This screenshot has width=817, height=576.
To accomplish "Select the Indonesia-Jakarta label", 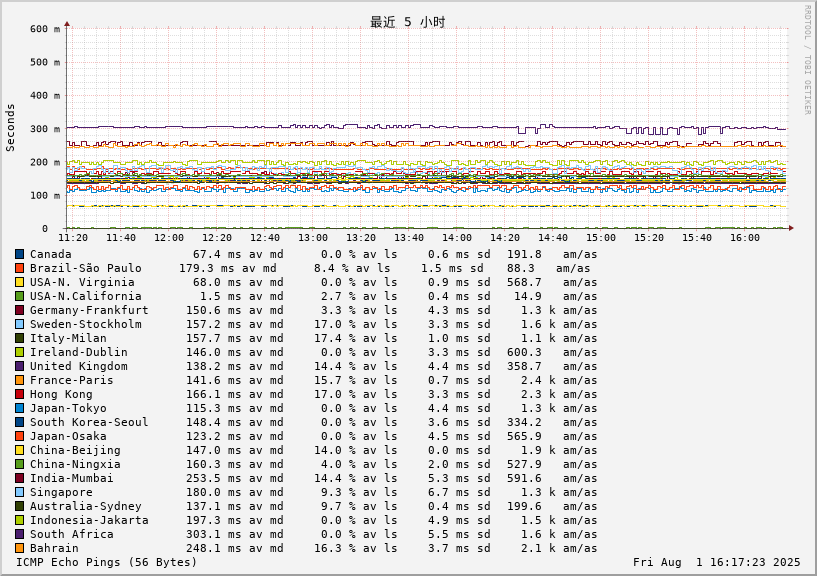I will pyautogui.click(x=89, y=520).
